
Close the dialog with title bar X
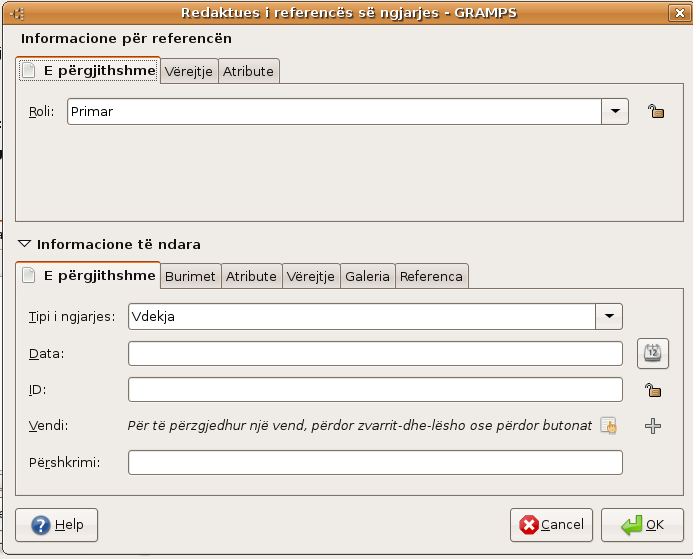pyautogui.click(x=679, y=13)
